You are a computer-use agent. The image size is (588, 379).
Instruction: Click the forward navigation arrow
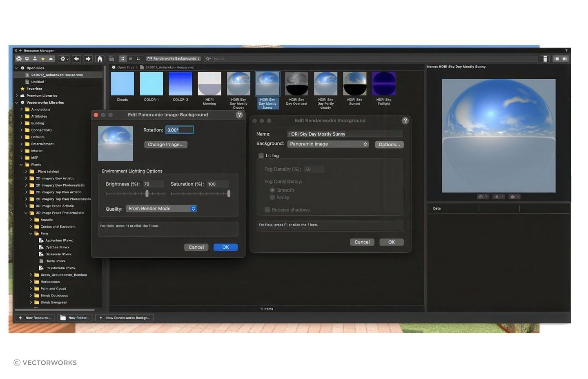click(88, 58)
